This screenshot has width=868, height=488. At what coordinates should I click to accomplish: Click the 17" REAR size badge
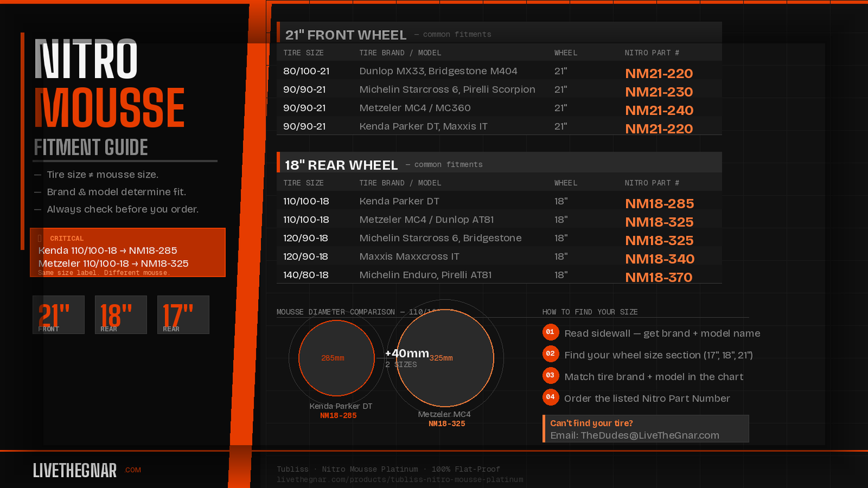[183, 314]
